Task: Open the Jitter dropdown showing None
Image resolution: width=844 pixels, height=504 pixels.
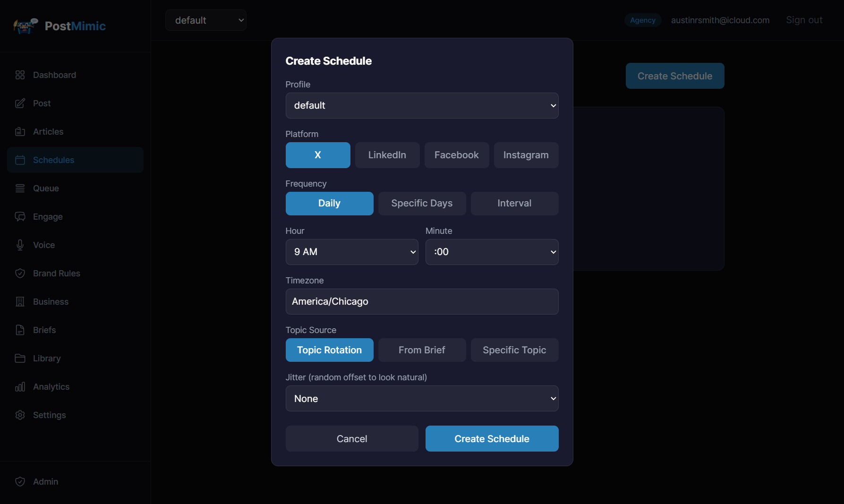Action: tap(422, 399)
